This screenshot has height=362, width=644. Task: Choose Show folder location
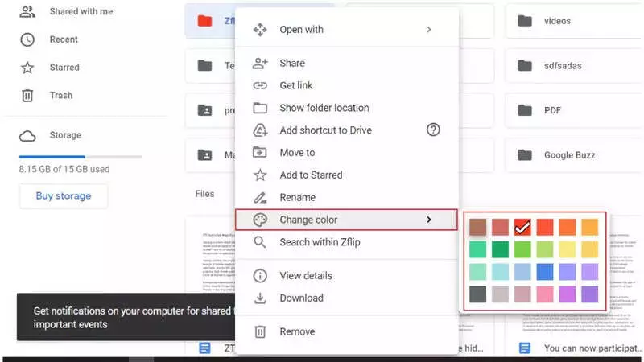[347, 108]
